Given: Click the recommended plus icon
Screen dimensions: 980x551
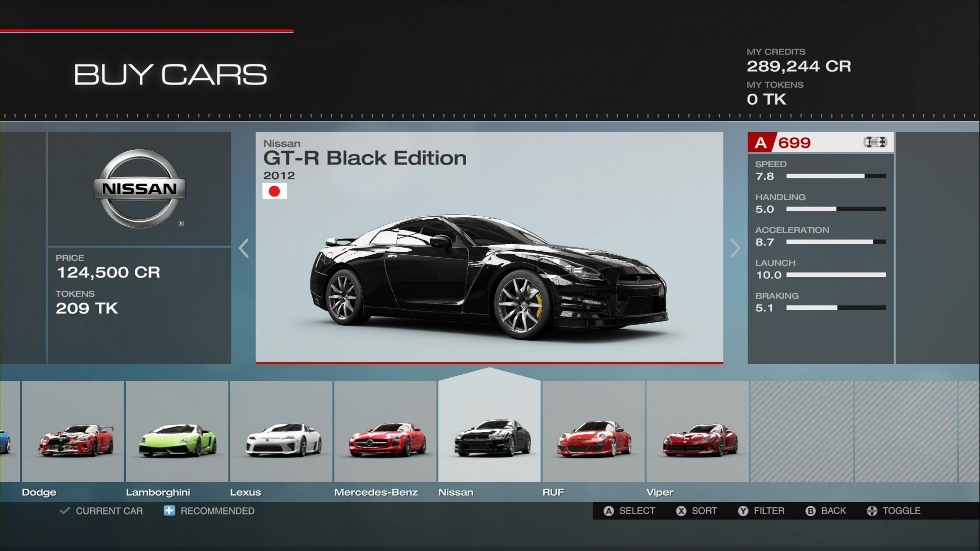Looking at the screenshot, I should [169, 510].
